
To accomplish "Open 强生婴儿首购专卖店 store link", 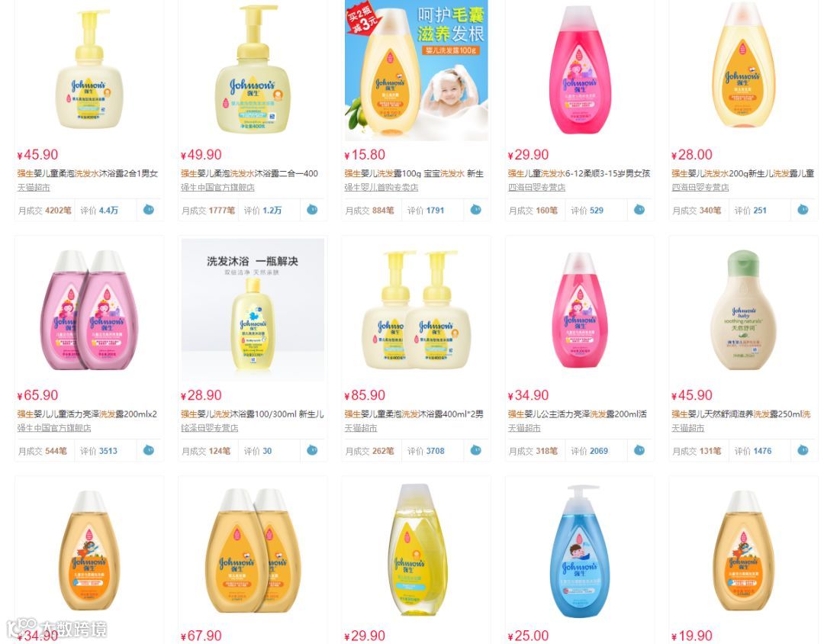I will pyautogui.click(x=381, y=188).
